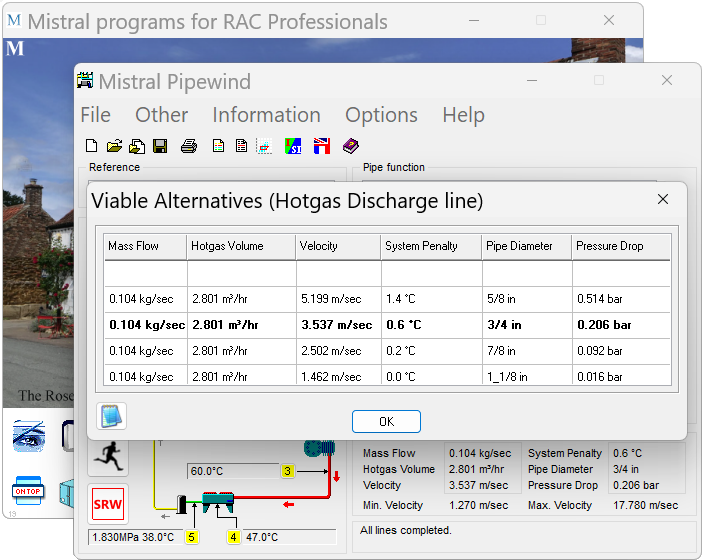Click the Print toolbar icon
The width and height of the screenshot is (702, 560).
[189, 146]
